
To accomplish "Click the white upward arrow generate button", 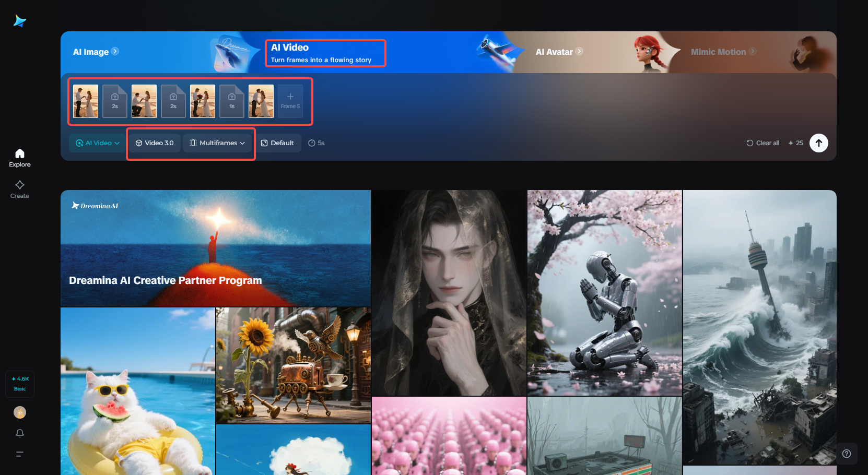I will pos(819,142).
